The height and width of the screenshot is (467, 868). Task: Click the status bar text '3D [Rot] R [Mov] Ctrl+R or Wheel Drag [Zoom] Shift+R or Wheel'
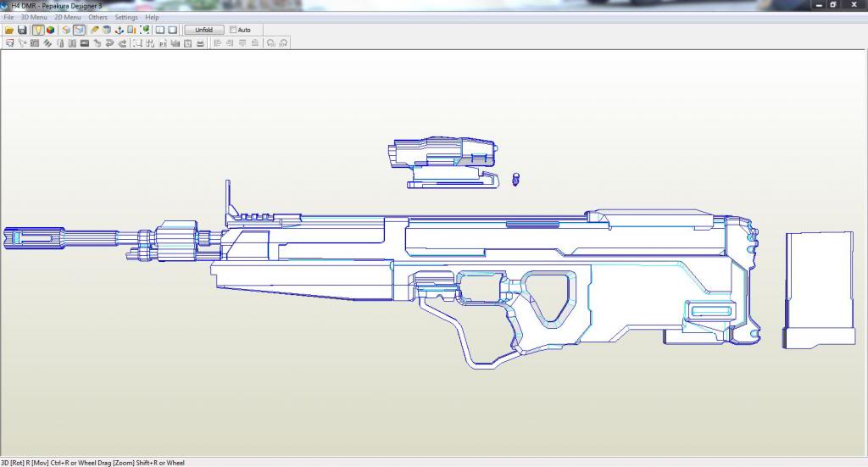tap(92, 463)
